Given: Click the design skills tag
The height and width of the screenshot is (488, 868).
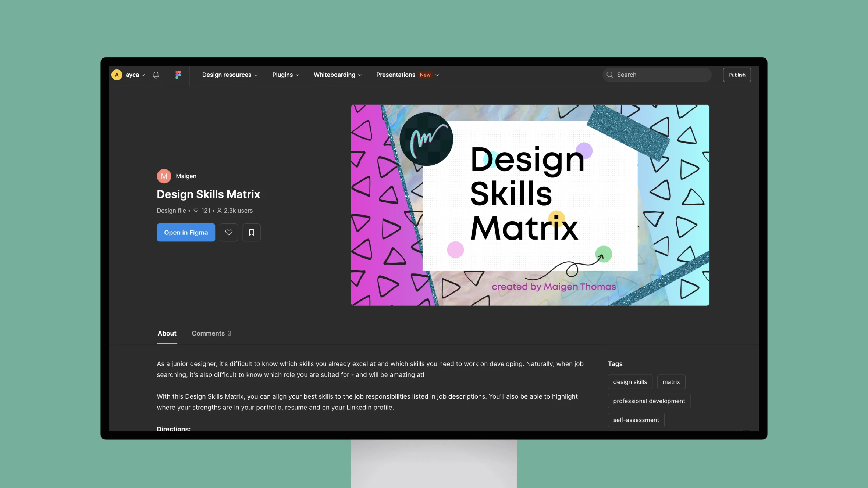Looking at the screenshot, I should tap(630, 382).
